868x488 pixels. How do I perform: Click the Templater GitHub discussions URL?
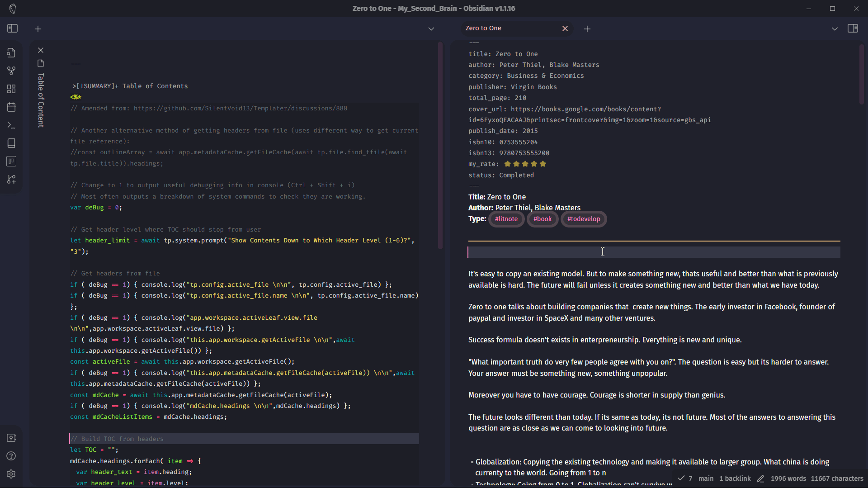click(240, 108)
